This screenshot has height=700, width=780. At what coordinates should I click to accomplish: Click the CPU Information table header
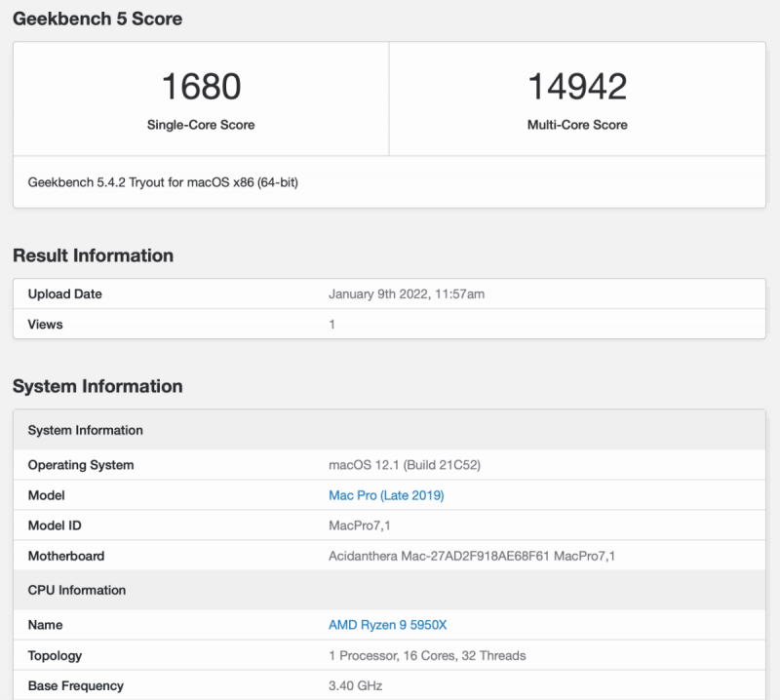[77, 590]
